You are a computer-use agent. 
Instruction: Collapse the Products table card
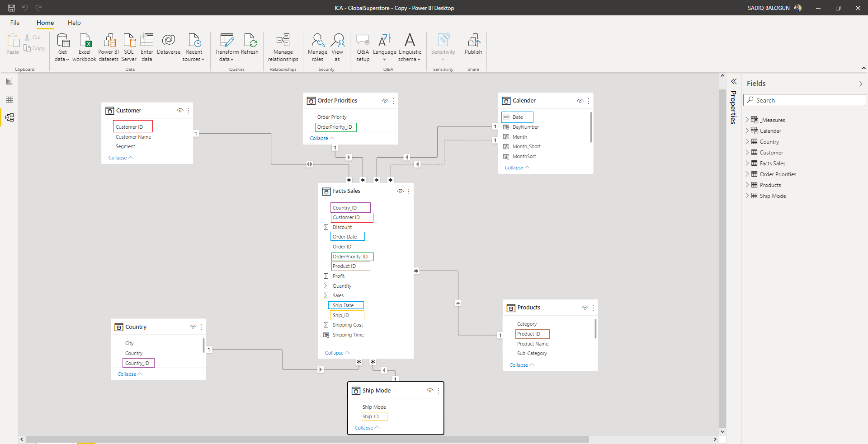tap(522, 365)
